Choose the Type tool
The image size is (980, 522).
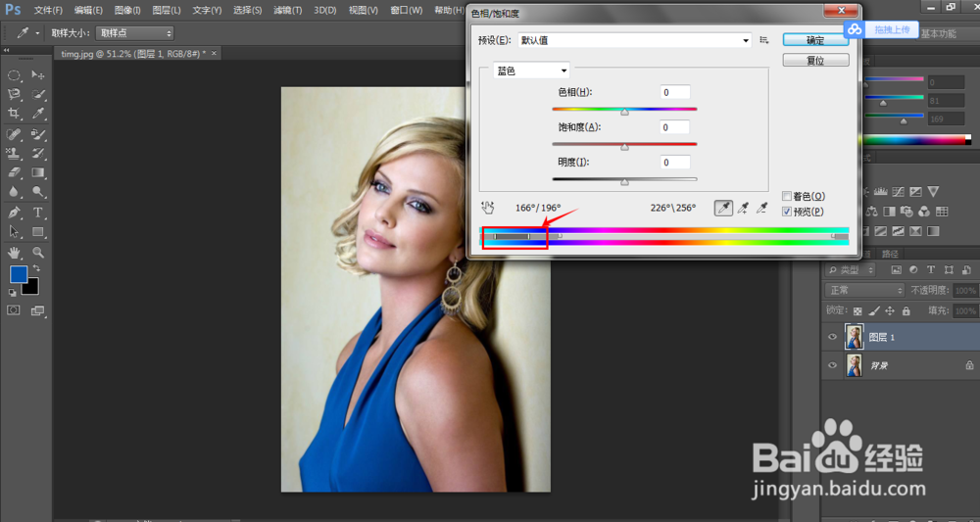click(x=38, y=213)
